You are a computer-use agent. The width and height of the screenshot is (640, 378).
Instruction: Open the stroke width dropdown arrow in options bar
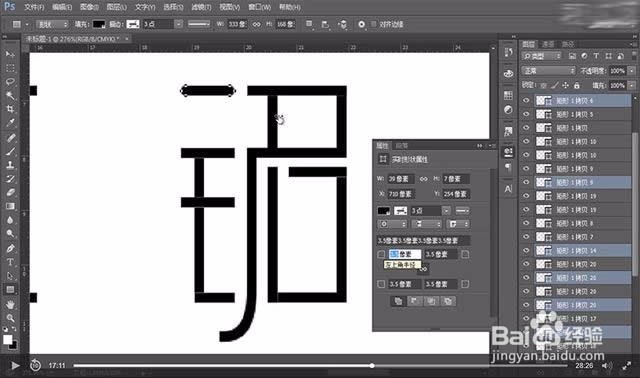click(178, 24)
